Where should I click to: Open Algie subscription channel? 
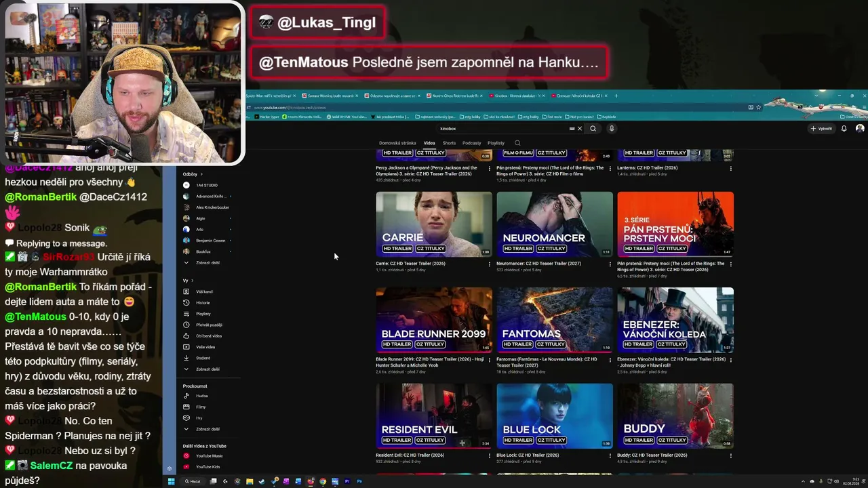pyautogui.click(x=200, y=218)
